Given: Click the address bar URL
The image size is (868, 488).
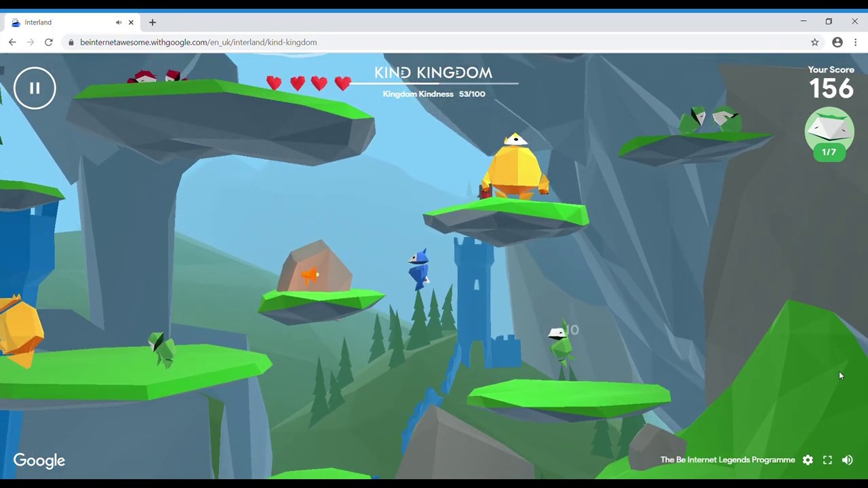Looking at the screenshot, I should coord(198,42).
